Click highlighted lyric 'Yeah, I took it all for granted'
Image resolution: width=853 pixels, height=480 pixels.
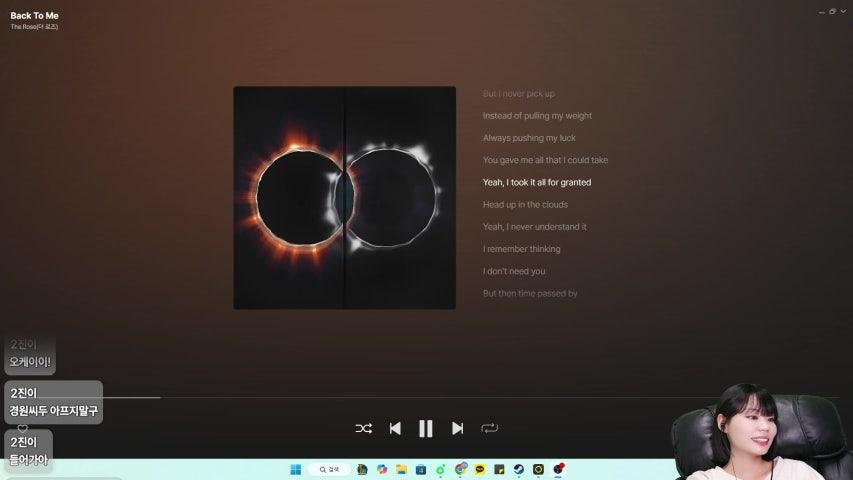(536, 182)
